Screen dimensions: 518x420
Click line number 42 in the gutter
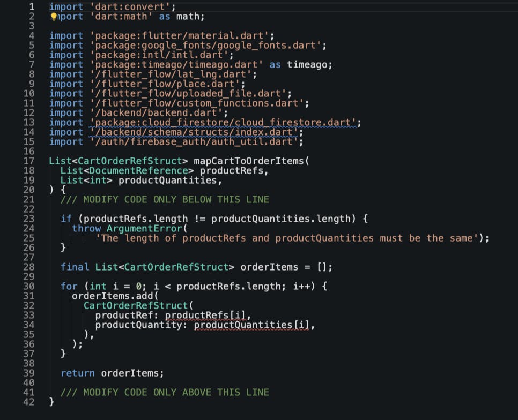coord(29,402)
